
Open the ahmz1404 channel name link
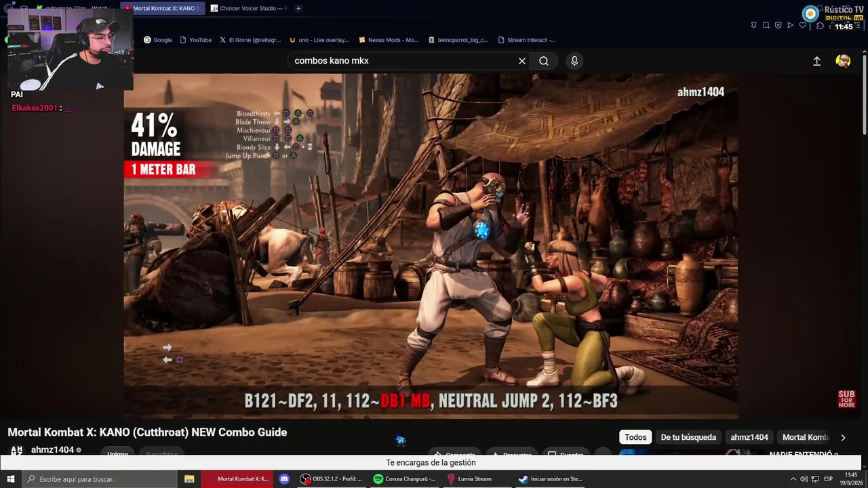(52, 450)
